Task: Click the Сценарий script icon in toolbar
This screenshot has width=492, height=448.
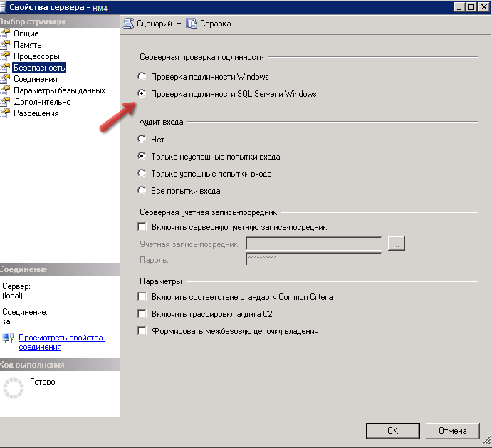Action: pos(128,24)
